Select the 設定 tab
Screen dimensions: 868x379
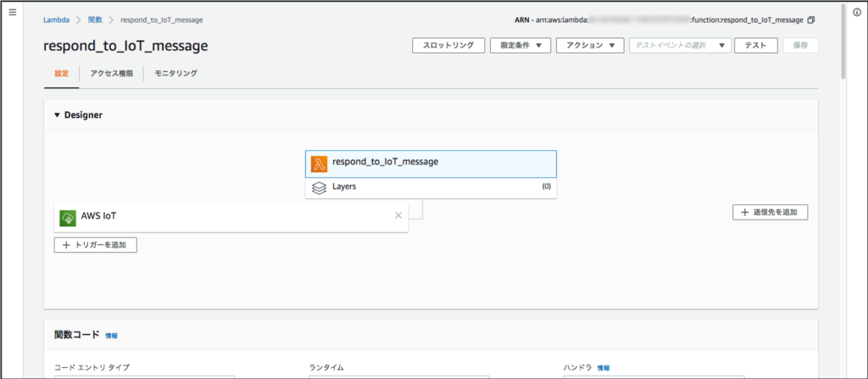click(61, 74)
